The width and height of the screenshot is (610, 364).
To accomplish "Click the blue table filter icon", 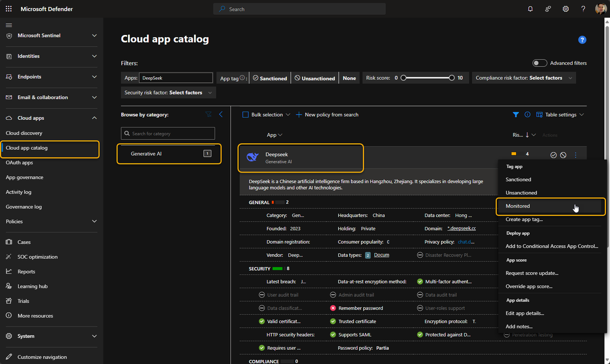I will point(516,115).
